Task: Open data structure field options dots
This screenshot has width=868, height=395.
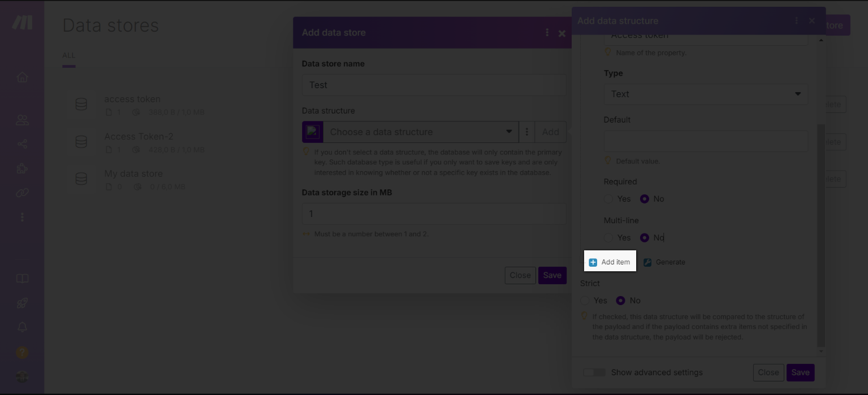Action: tap(527, 132)
